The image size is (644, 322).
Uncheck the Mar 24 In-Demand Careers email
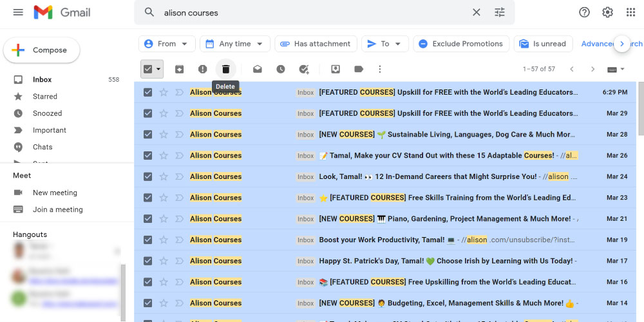148,176
